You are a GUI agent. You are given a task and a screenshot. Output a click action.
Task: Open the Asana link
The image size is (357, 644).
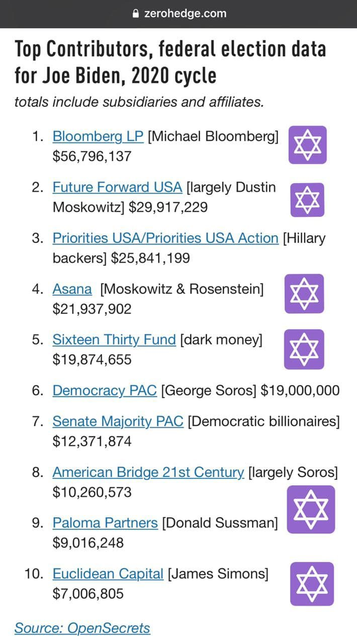pos(72,289)
